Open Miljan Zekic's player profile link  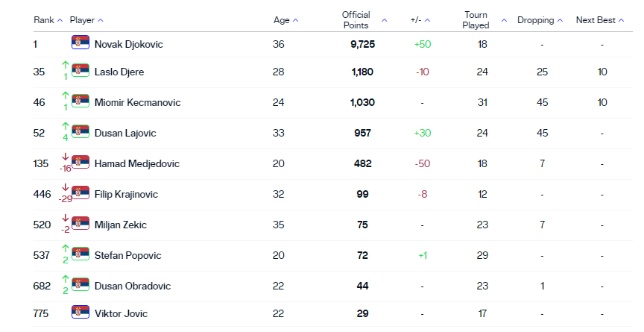121,225
